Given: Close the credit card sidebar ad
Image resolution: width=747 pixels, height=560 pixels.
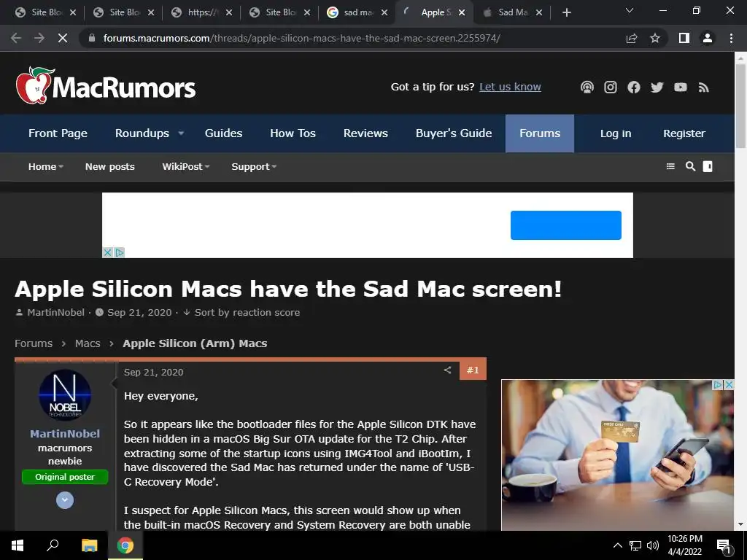Looking at the screenshot, I should [729, 385].
